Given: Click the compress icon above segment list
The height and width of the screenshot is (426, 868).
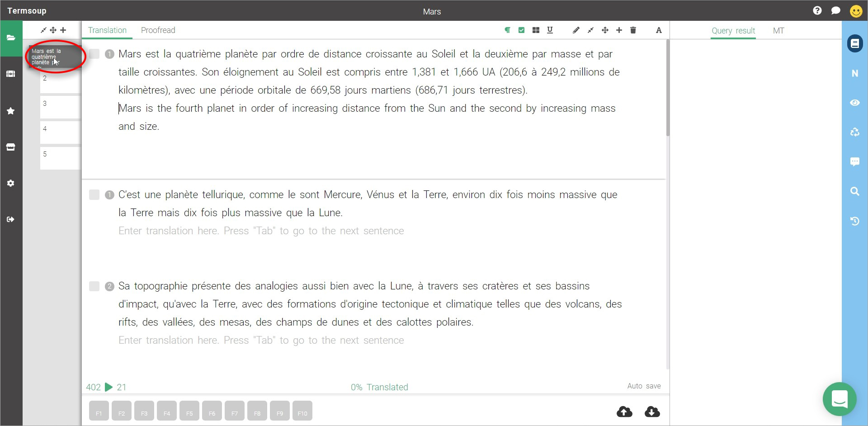Looking at the screenshot, I should pos(43,30).
